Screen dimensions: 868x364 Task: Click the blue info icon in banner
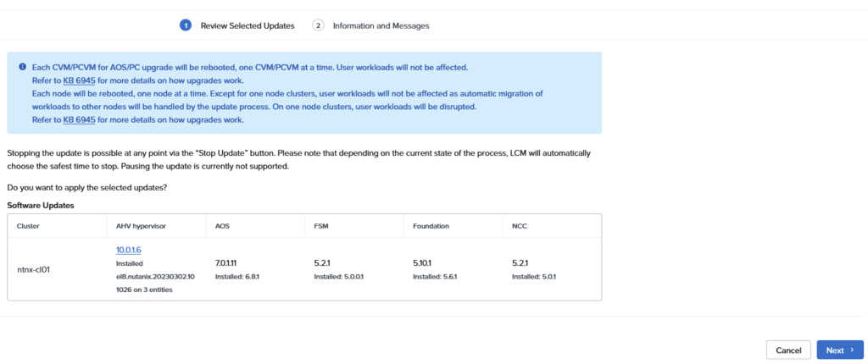[x=22, y=66]
